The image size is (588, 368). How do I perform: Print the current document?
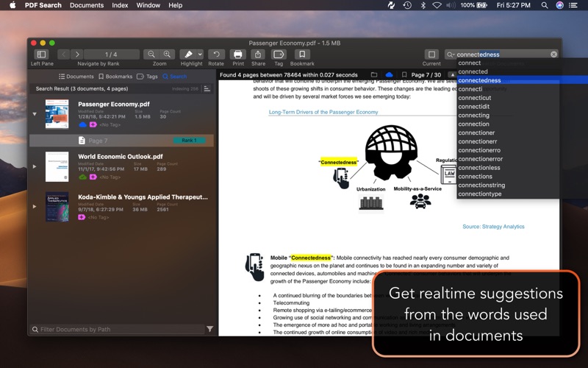coord(238,54)
